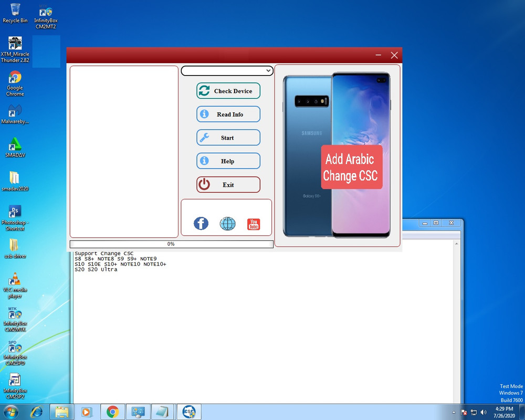The height and width of the screenshot is (420, 525).
Task: Click 'Support Change CSC' line in Notepad
Action: click(104, 254)
